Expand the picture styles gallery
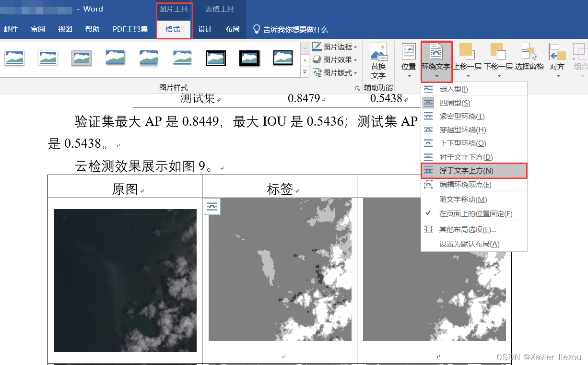The height and width of the screenshot is (365, 588). [x=305, y=72]
